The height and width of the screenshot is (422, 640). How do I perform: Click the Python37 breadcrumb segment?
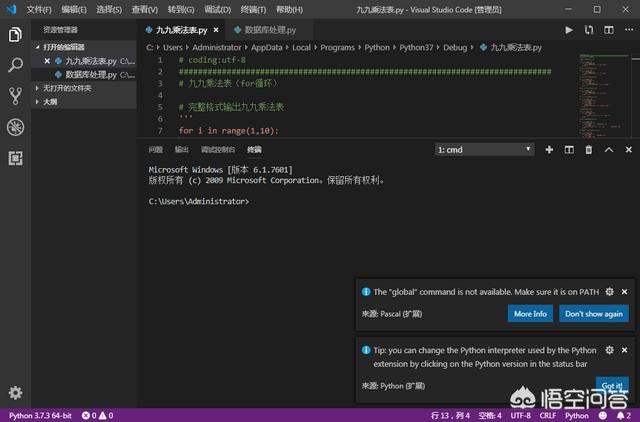point(416,47)
